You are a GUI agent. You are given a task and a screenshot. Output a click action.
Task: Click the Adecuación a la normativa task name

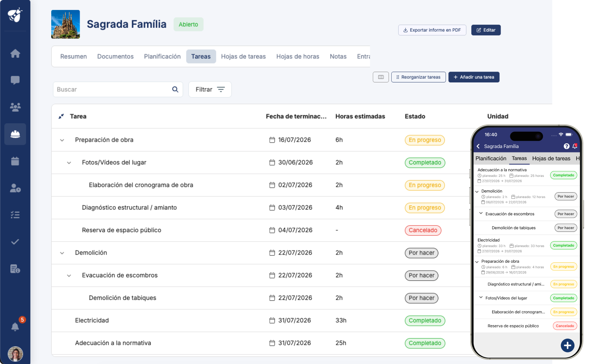(x=113, y=343)
